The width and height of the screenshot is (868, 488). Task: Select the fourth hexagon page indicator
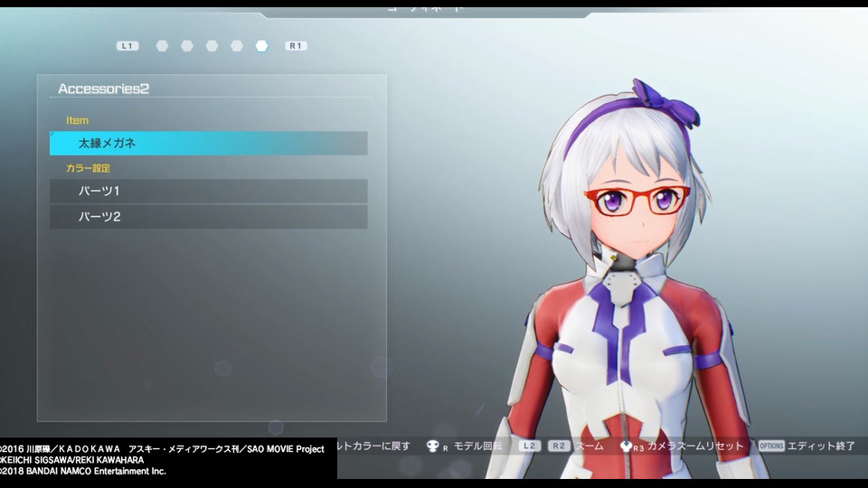click(237, 46)
